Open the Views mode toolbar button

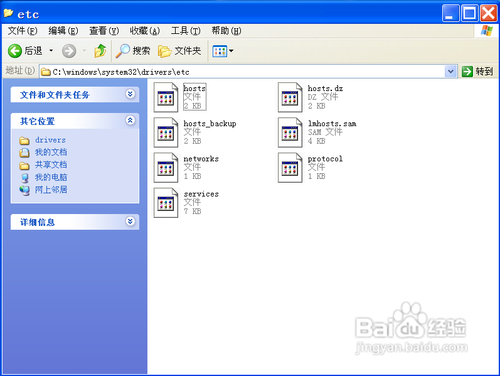(x=220, y=51)
